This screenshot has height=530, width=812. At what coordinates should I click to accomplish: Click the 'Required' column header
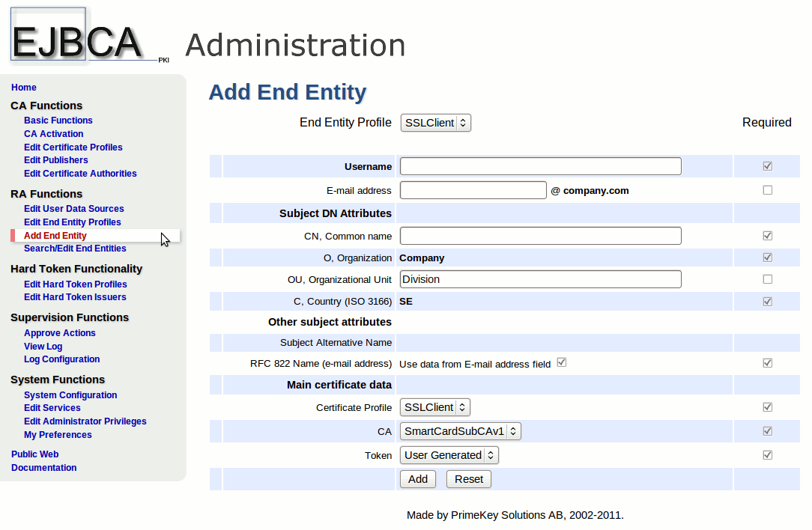766,122
